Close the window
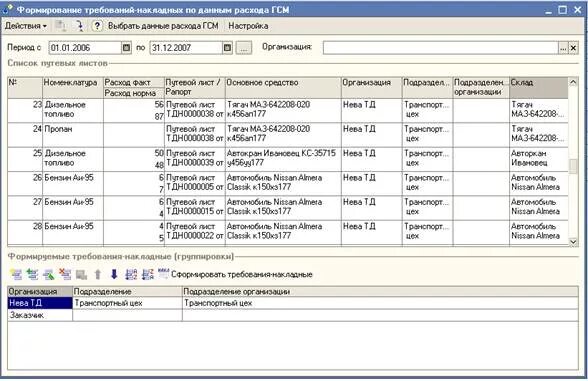 click(578, 10)
